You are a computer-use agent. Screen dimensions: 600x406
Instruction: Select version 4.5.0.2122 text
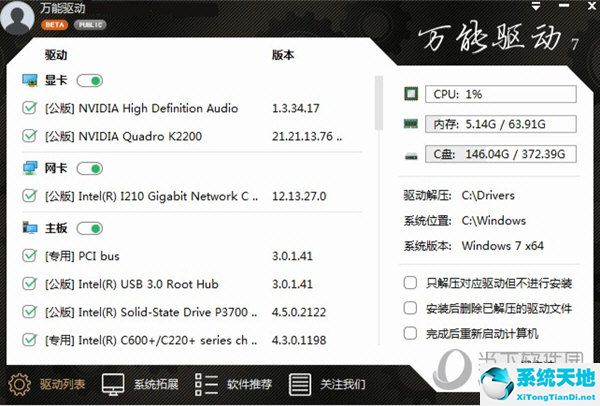[299, 312]
